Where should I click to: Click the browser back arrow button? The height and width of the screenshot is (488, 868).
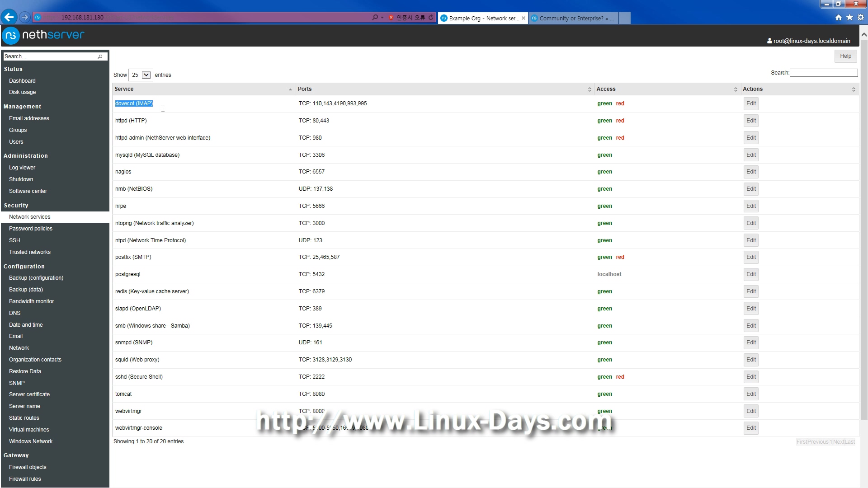point(9,17)
